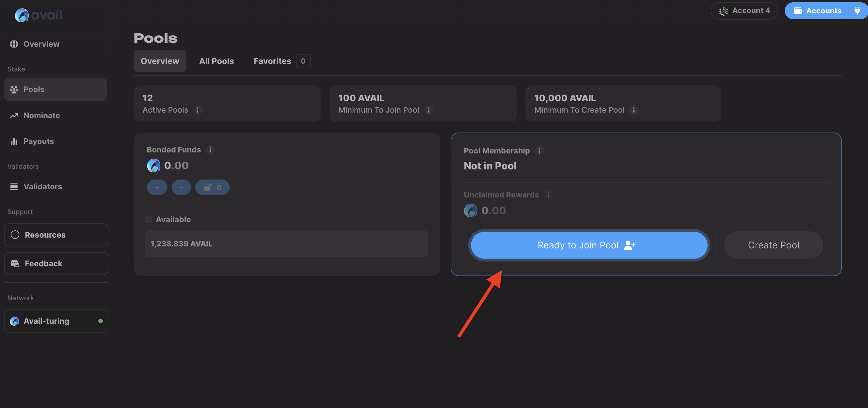The height and width of the screenshot is (408, 868).
Task: Click the Minimum To Join Pool info icon
Action: (x=428, y=110)
